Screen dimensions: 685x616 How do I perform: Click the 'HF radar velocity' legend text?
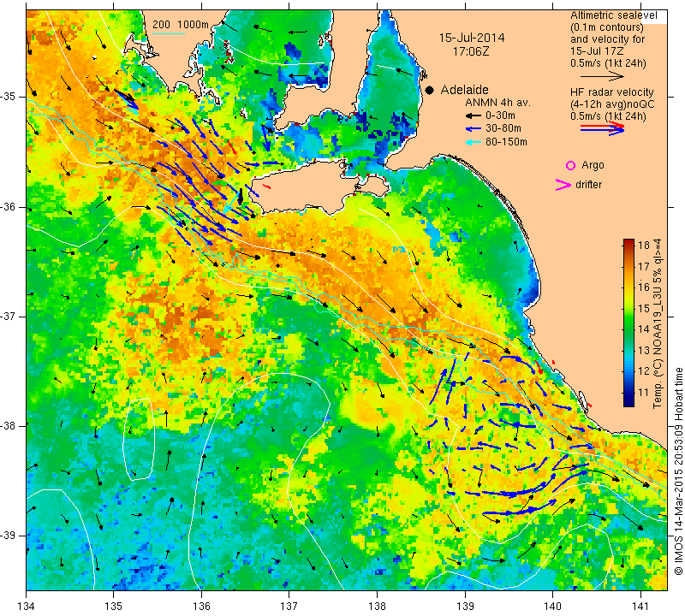[x=612, y=92]
